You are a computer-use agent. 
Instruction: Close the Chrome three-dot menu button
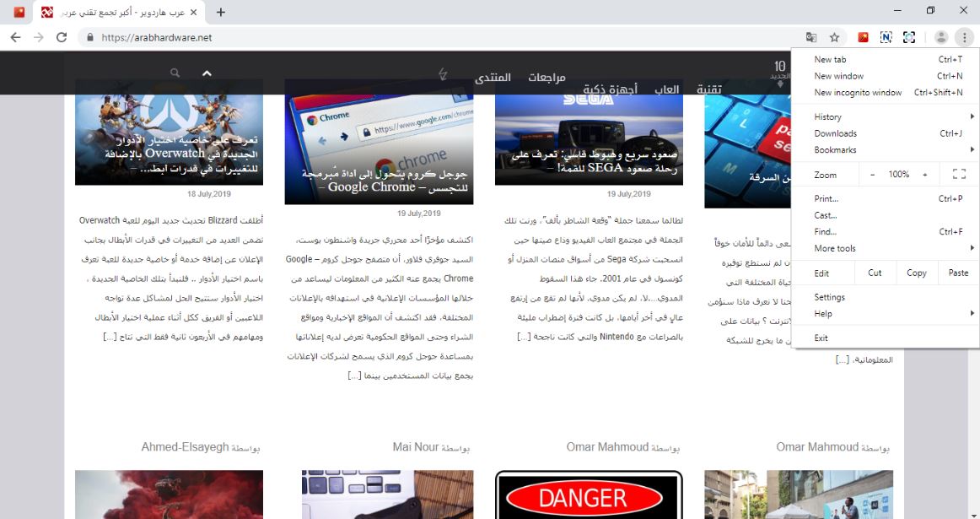pyautogui.click(x=964, y=37)
